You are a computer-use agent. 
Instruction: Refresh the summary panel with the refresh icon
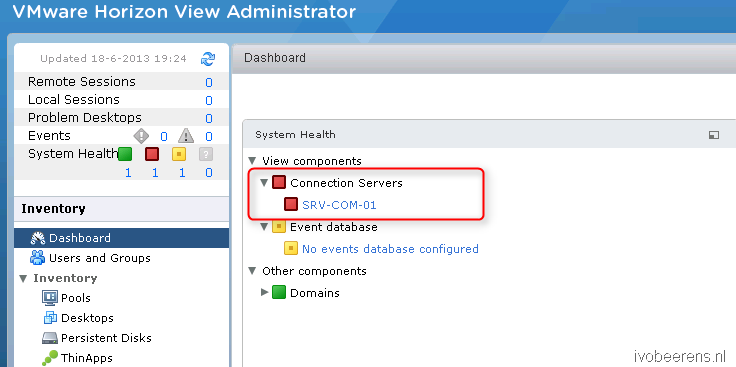tap(207, 59)
